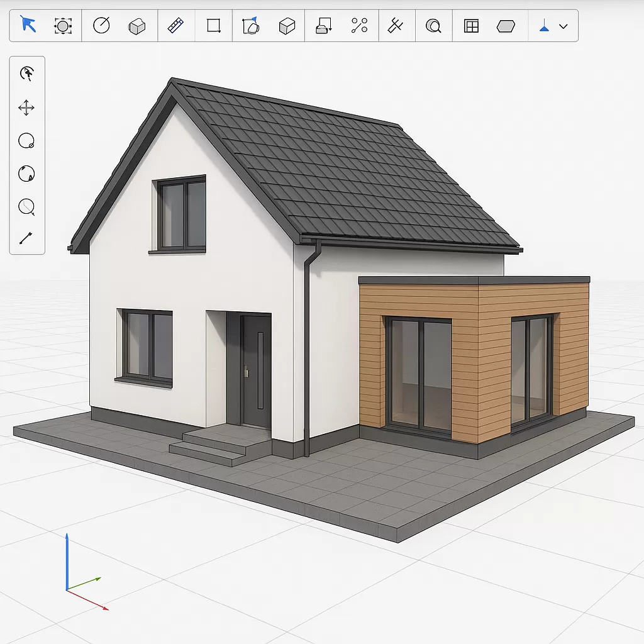Screen dimensions: 644x644
Task: Expand the view options chevron
Action: tap(563, 26)
